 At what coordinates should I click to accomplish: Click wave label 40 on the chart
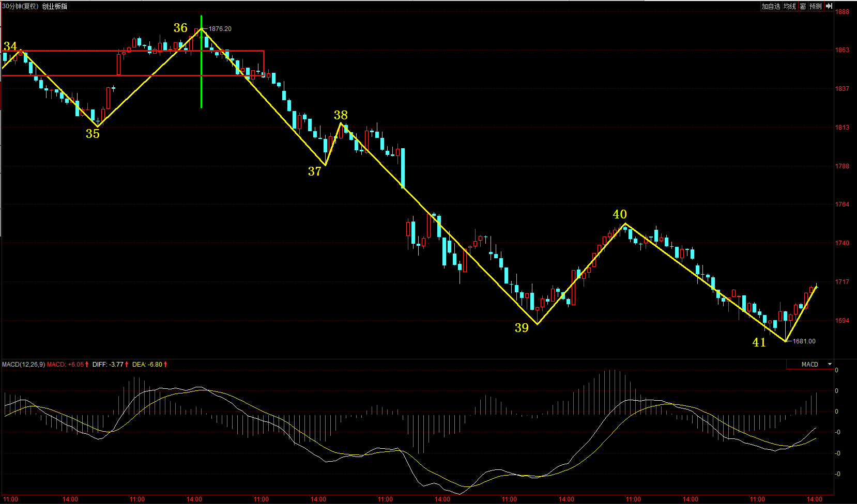point(620,214)
